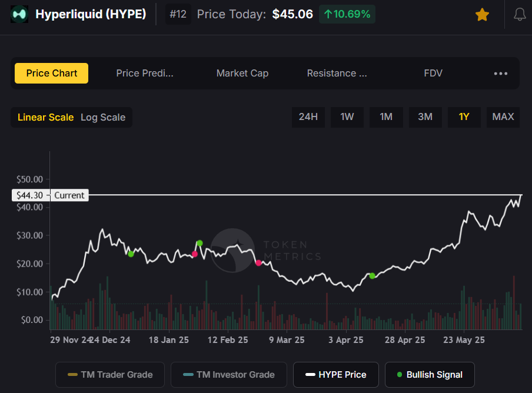
Task: Switch to the FDV tab
Action: [x=433, y=73]
